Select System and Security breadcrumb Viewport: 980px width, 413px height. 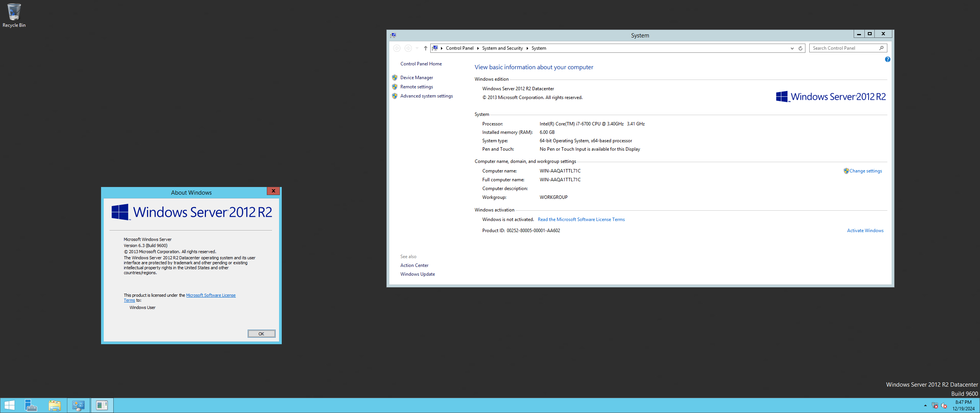503,48
